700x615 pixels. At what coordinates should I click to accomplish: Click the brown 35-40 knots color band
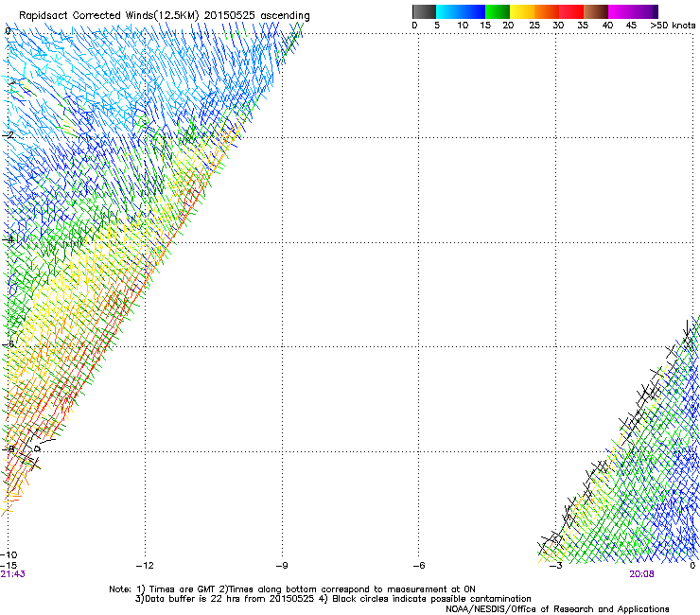(x=596, y=11)
